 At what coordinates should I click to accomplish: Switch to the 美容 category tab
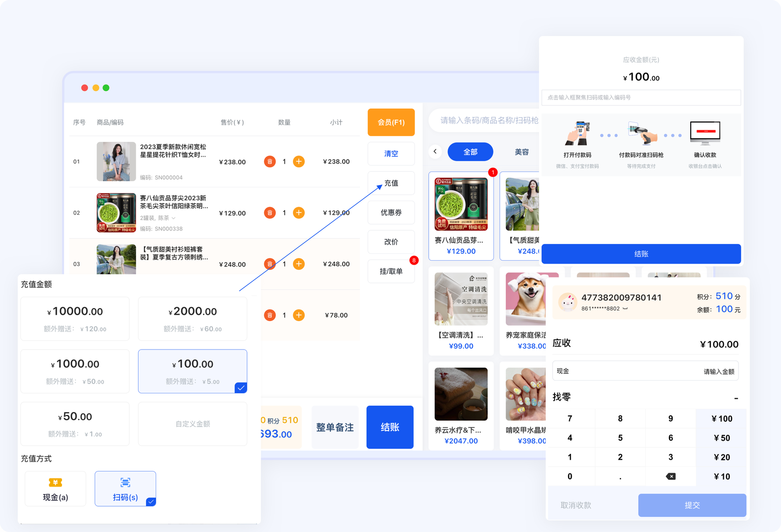[522, 152]
